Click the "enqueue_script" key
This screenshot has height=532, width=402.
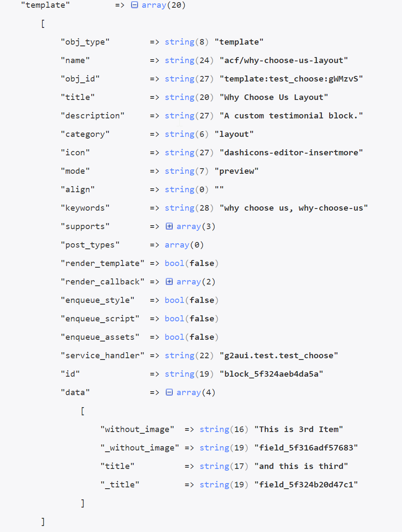100,319
